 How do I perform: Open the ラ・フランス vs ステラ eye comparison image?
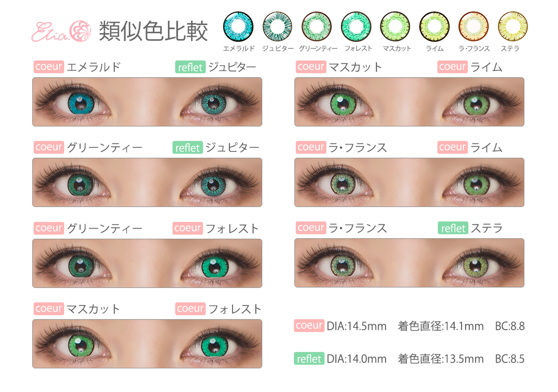tap(409, 263)
